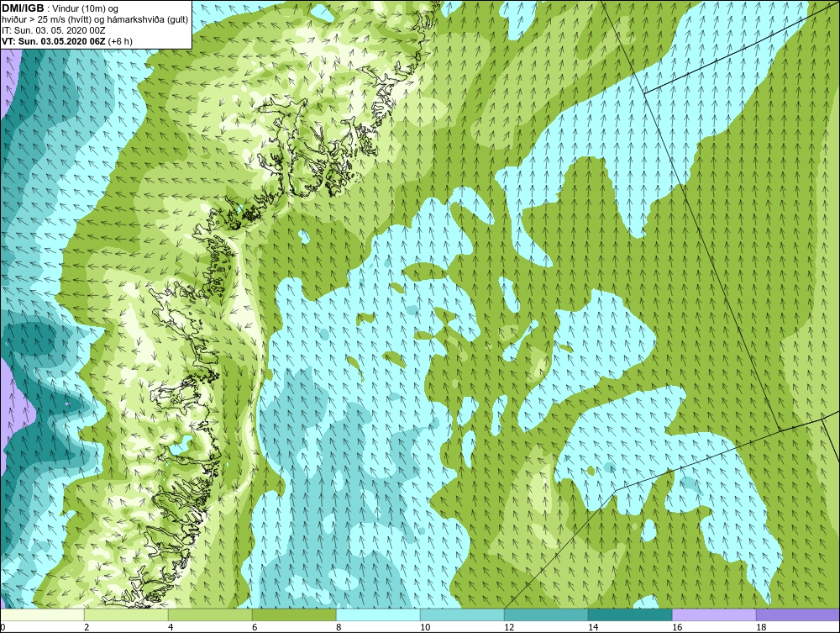
Task: Click the 4–6 m/s green legend swatch
Action: coord(210,615)
